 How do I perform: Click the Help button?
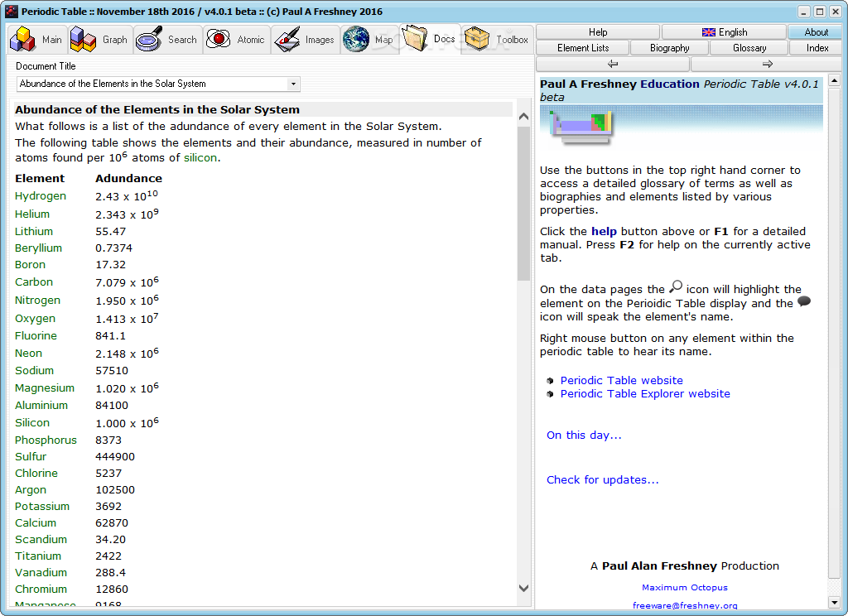(598, 32)
